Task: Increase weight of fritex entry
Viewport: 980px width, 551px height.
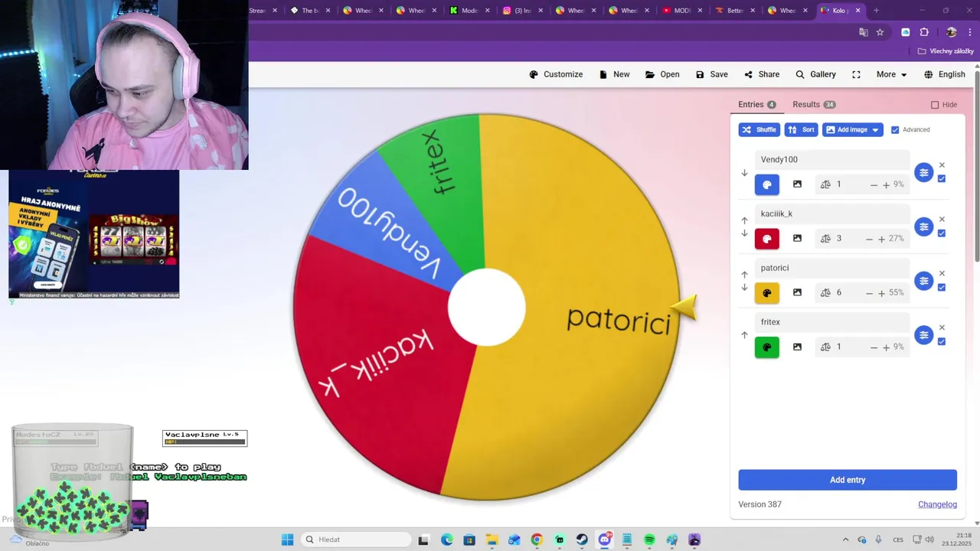Action: (887, 347)
